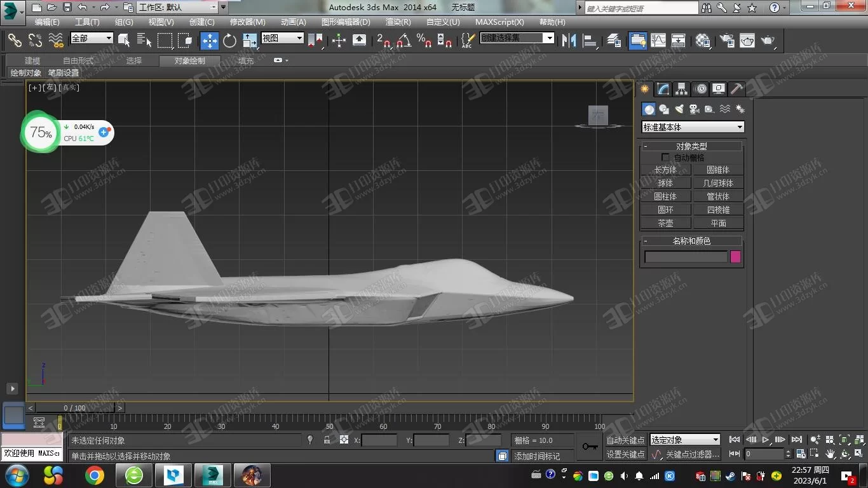Open the reference coordinate dropdown showing 视图
The image size is (868, 488).
pyautogui.click(x=282, y=38)
